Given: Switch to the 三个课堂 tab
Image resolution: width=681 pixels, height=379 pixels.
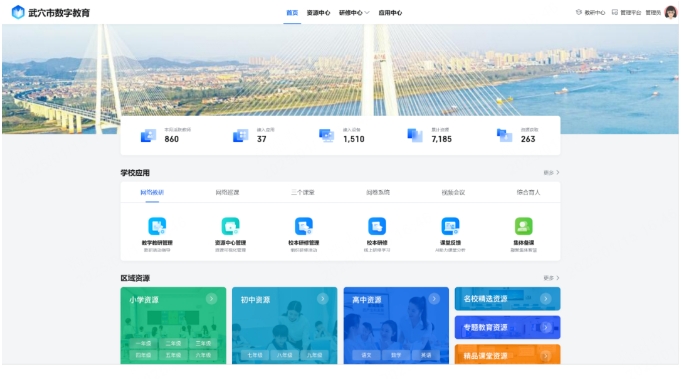Looking at the screenshot, I should [303, 192].
